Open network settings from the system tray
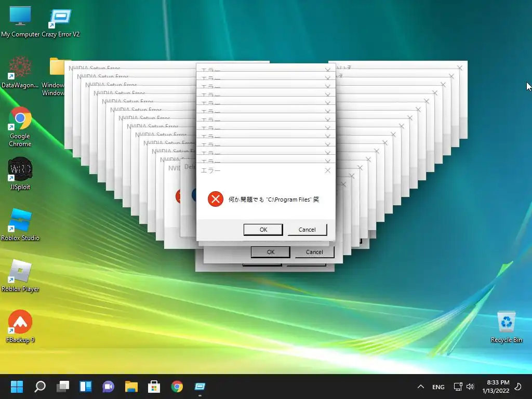 pos(458,387)
